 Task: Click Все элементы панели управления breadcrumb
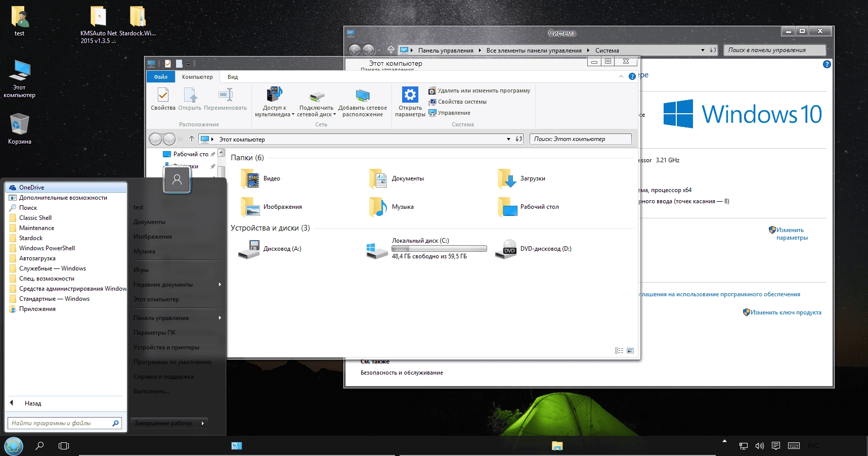[x=534, y=51]
